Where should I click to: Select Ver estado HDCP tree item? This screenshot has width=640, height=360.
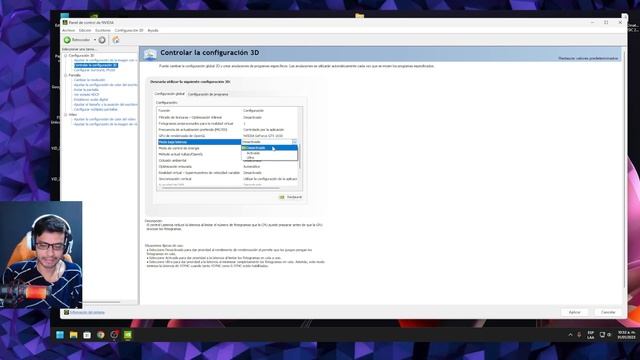tap(87, 95)
